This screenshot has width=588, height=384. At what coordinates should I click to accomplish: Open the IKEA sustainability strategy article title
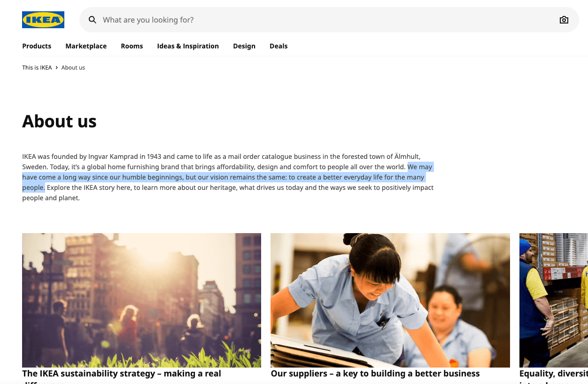(122, 374)
